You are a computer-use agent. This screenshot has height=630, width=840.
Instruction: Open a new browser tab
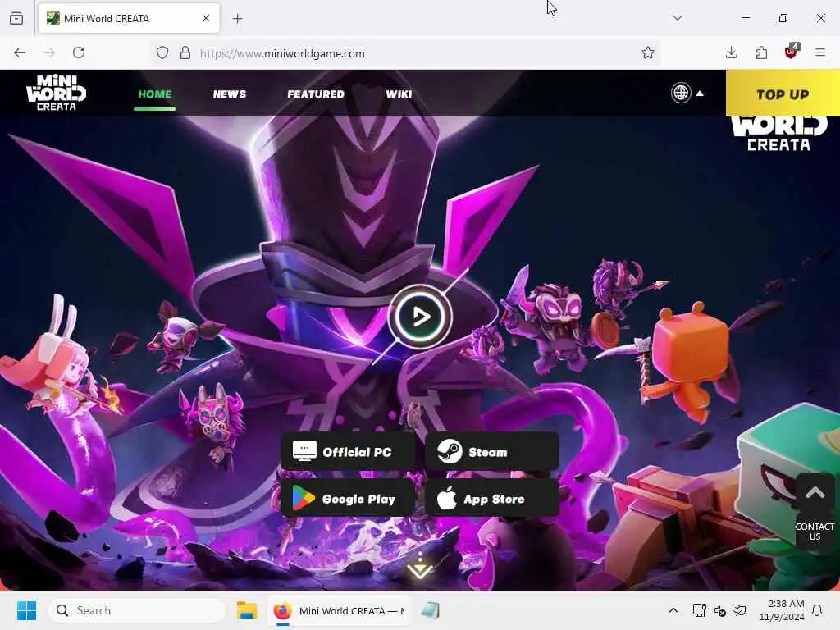pyautogui.click(x=238, y=19)
